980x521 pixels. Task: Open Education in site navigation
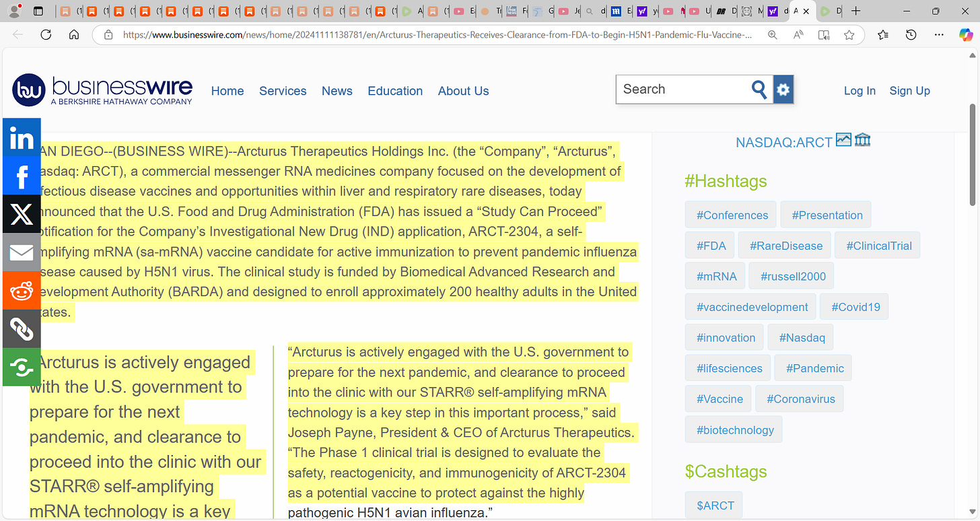coord(395,91)
